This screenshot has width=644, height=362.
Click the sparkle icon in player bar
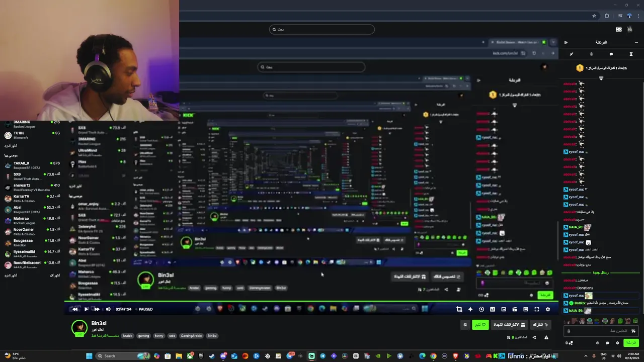[x=470, y=309]
